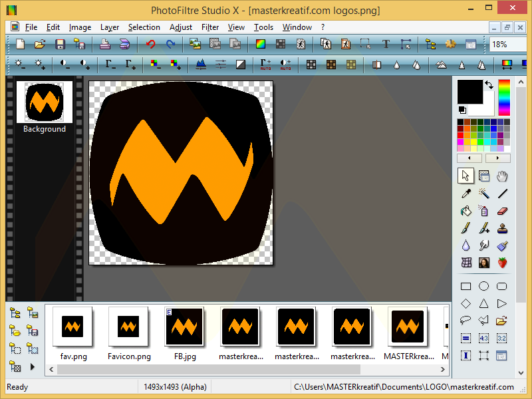Viewport: 532px width, 399px height.
Task: Select the Background layer thumbnail
Action: click(45, 102)
